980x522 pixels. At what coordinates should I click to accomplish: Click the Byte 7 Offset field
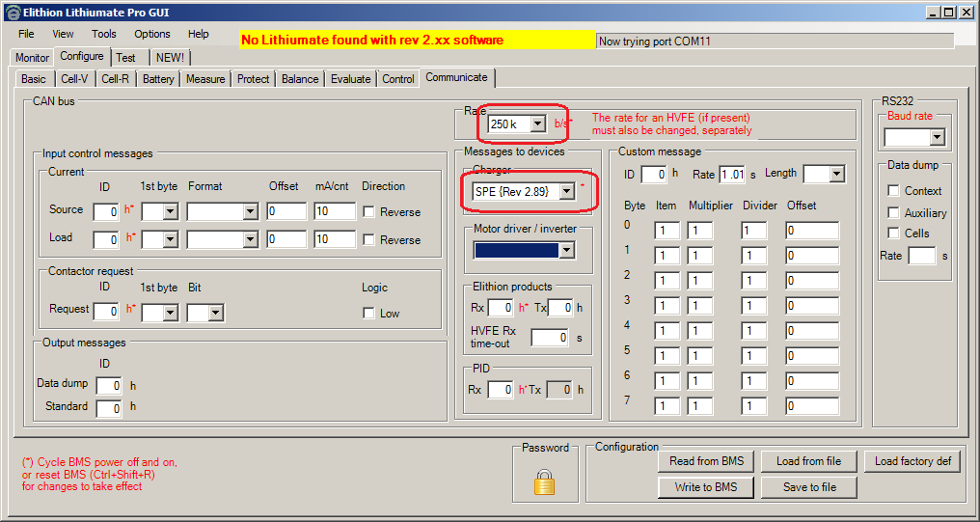pos(812,405)
